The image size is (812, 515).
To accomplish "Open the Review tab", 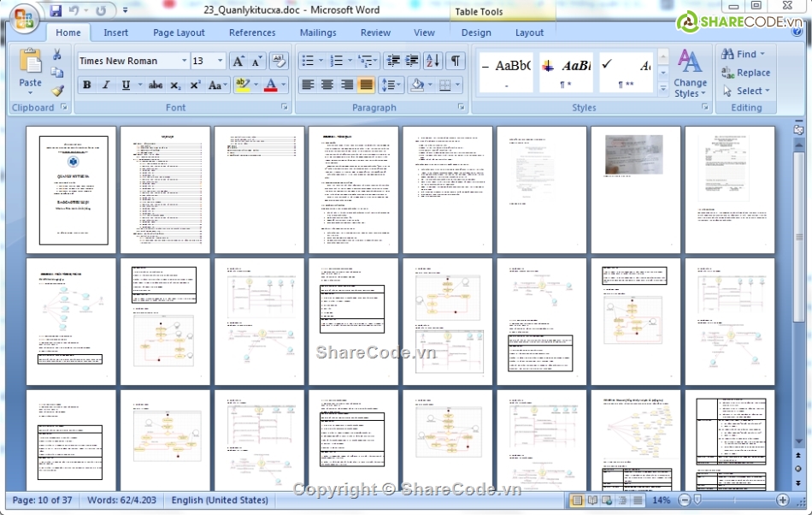I will pyautogui.click(x=375, y=33).
